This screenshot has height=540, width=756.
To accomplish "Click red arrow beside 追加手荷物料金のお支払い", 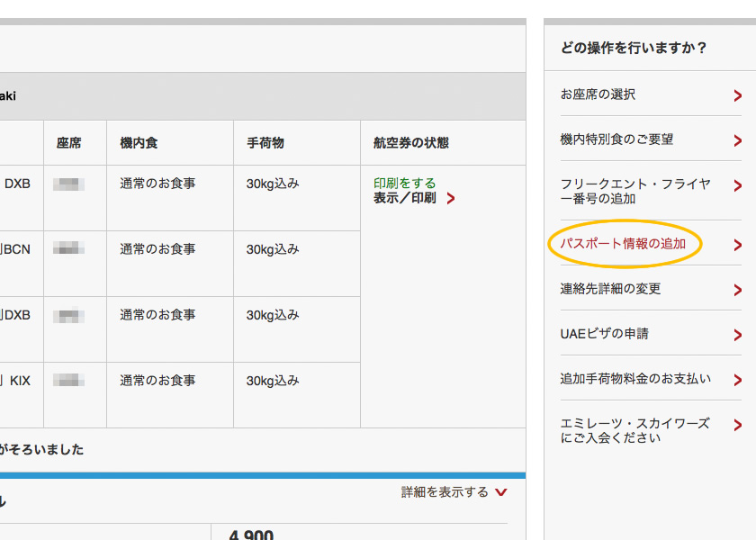I will (x=737, y=380).
